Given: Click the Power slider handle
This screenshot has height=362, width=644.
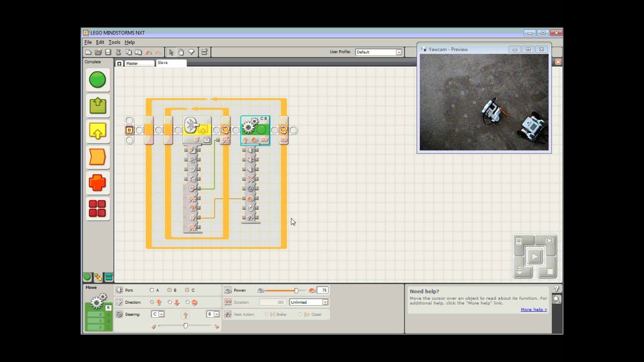Looking at the screenshot, I should pyautogui.click(x=296, y=291).
